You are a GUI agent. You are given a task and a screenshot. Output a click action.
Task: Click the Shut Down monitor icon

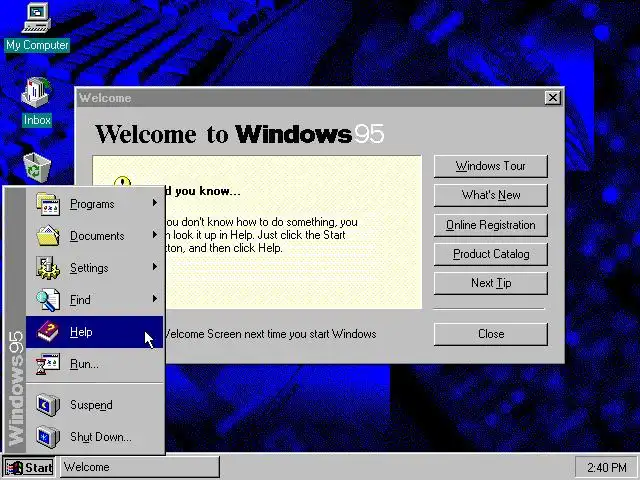(x=48, y=437)
